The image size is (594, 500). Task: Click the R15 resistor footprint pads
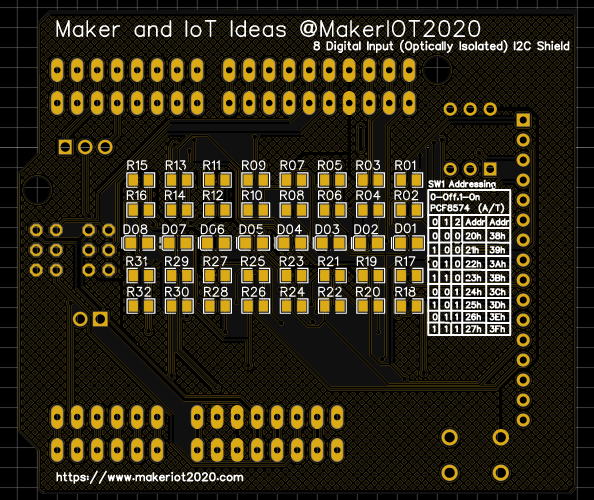[141, 180]
